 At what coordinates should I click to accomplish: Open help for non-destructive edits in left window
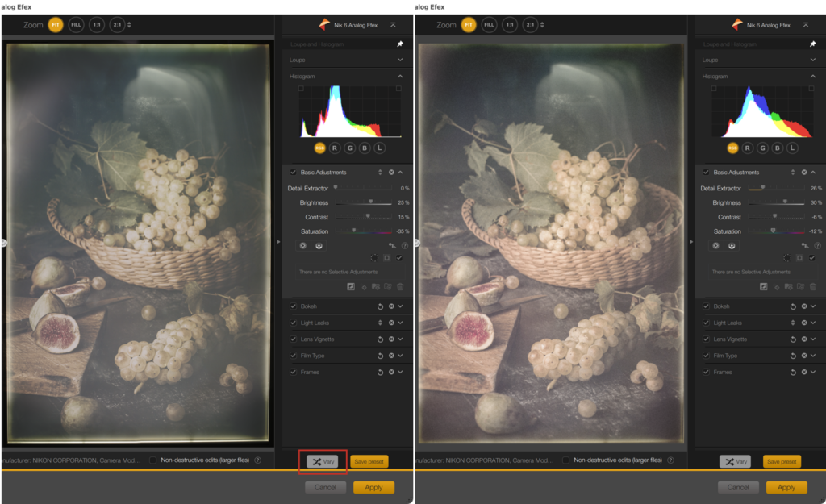(257, 460)
